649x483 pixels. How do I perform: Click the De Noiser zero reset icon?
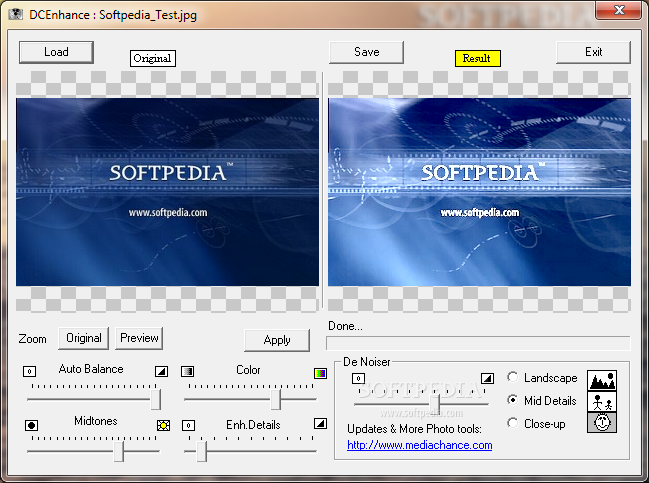click(x=358, y=378)
